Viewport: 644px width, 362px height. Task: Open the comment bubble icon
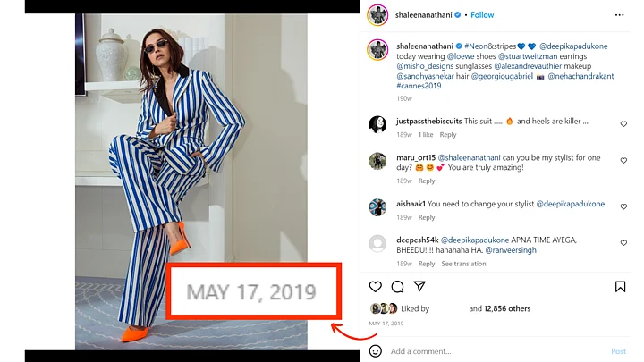(x=397, y=287)
